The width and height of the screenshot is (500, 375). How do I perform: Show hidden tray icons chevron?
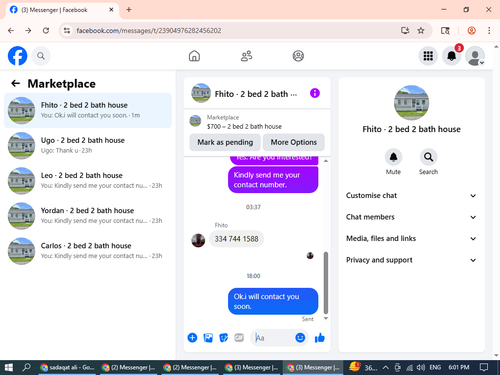(386, 367)
